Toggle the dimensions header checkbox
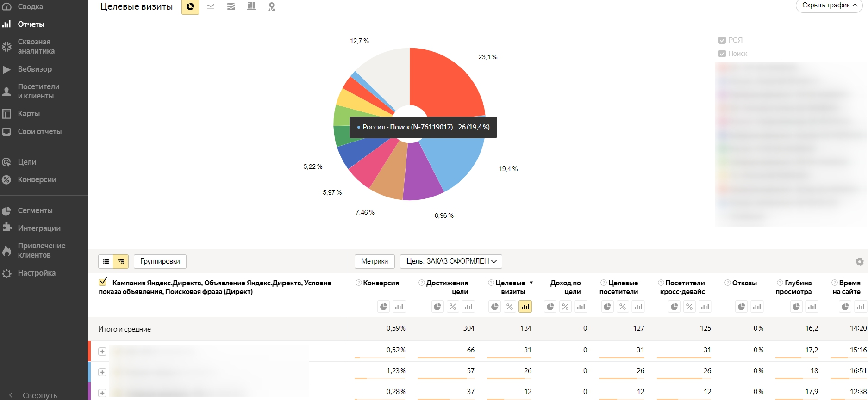 tap(103, 282)
